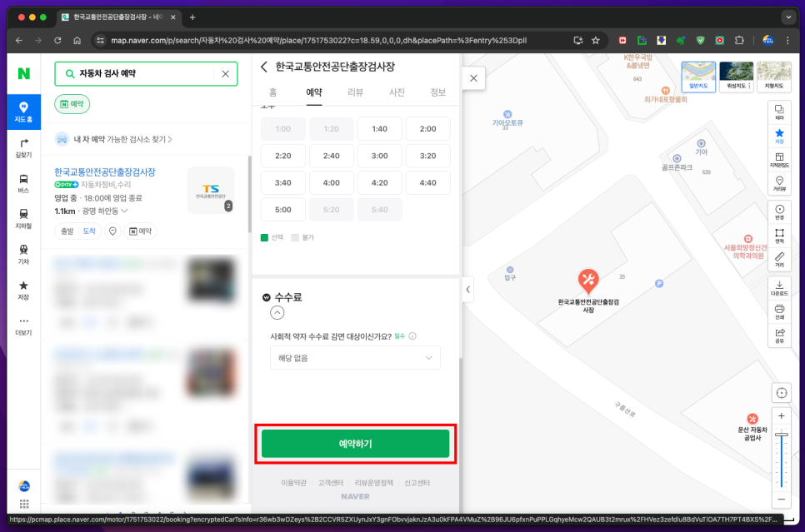Switch to the 정보 tab
Image resolution: width=805 pixels, height=532 pixels.
click(437, 92)
